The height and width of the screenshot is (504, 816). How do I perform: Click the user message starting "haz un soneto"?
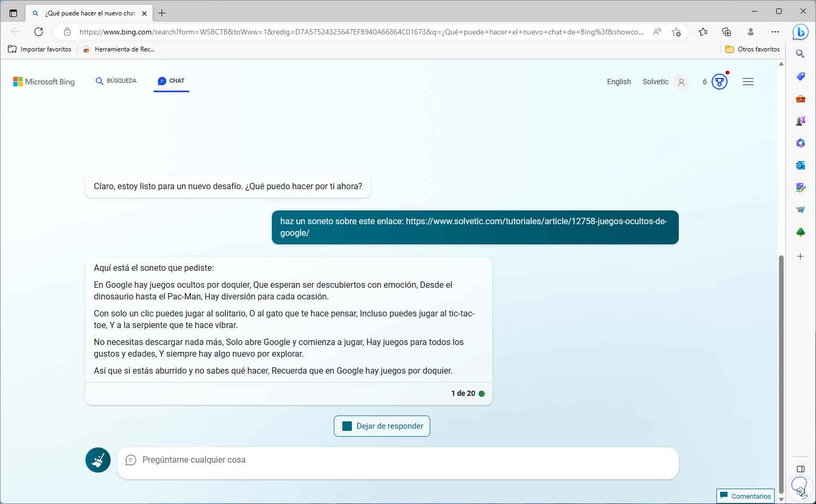pyautogui.click(x=475, y=227)
